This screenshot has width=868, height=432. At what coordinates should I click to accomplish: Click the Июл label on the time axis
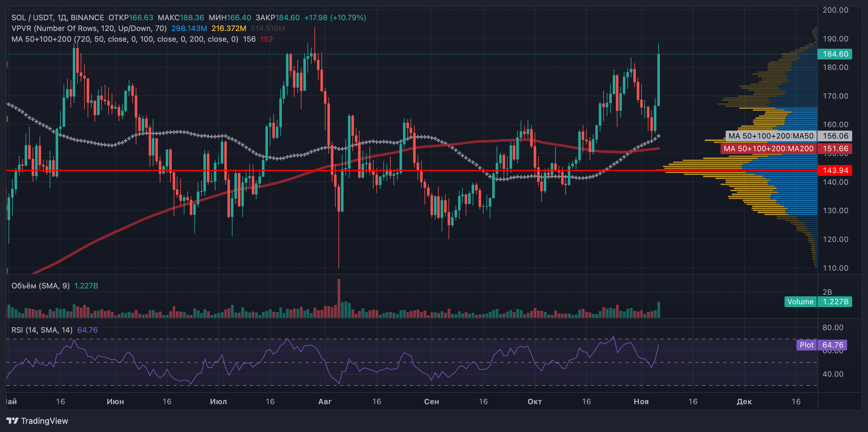tap(218, 401)
